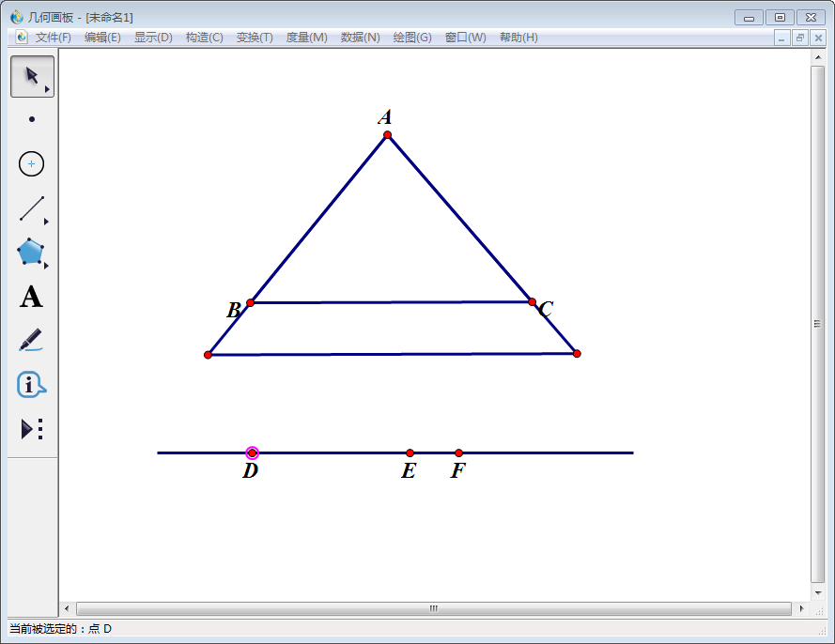Select the Text tool
The image size is (835, 644).
31,297
